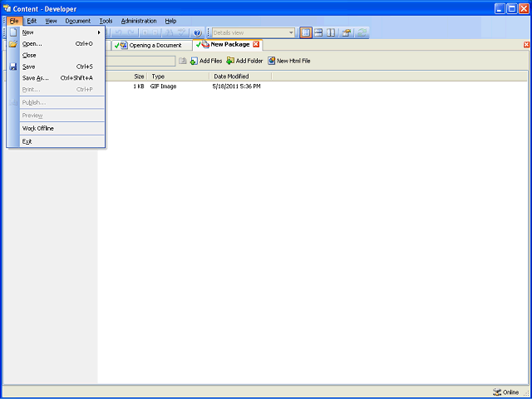Close the New Package tab
The width and height of the screenshot is (532, 399).
pyautogui.click(x=256, y=44)
